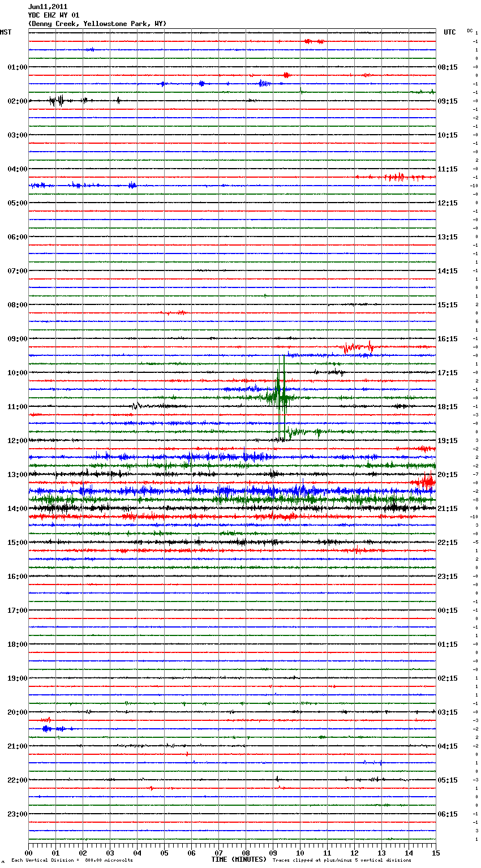
Task: Click the 800.00 microvolts vertical division note
Action: click(72, 860)
